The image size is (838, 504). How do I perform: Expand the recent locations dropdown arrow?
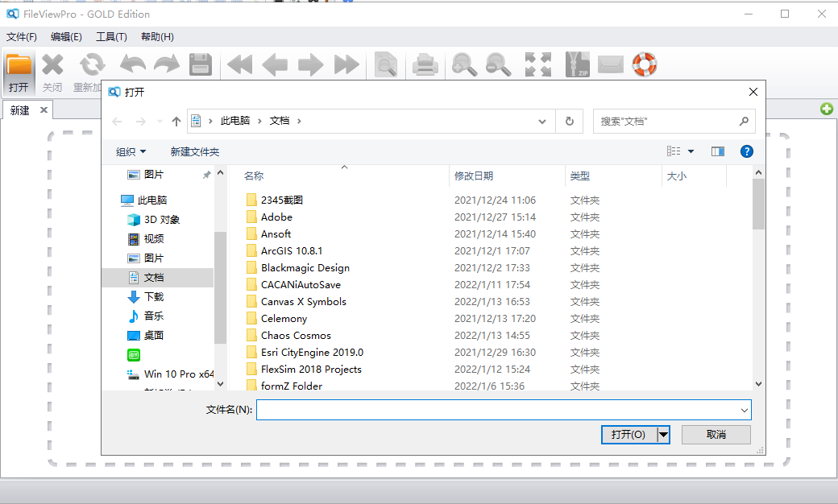(x=160, y=122)
